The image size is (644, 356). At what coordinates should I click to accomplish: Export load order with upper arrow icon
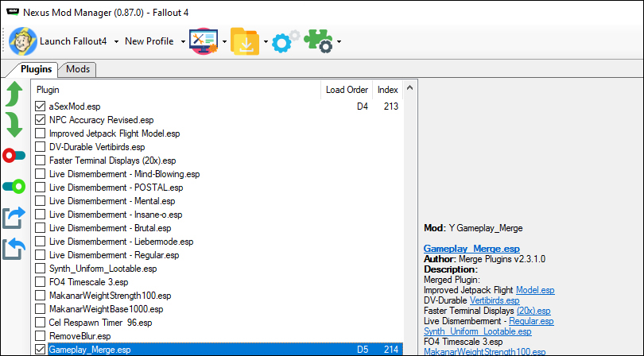pyautogui.click(x=14, y=218)
